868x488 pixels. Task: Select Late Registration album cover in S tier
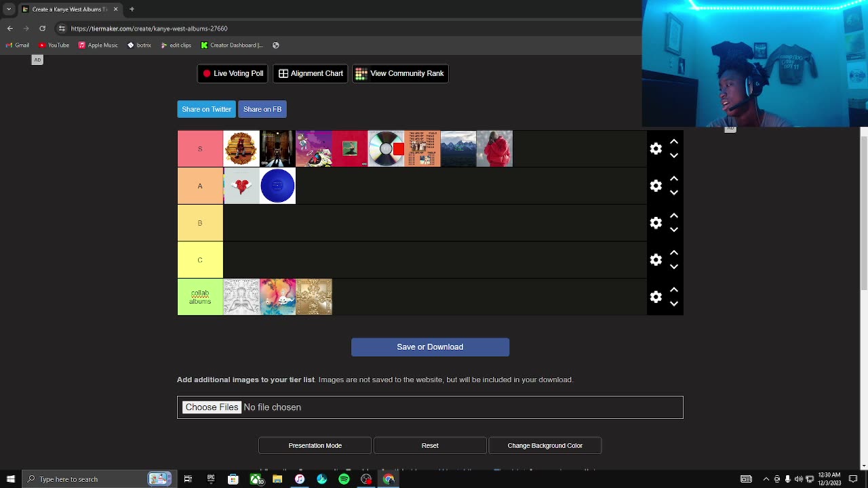[x=277, y=148]
